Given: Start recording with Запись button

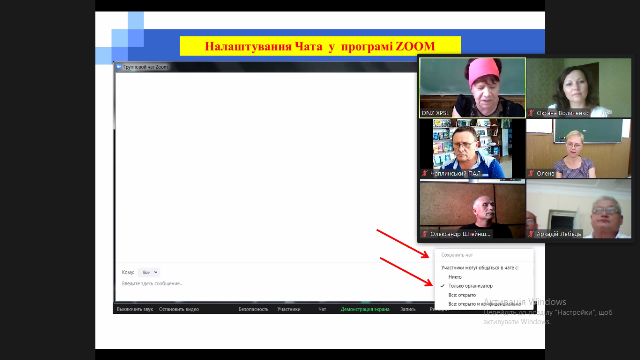Looking at the screenshot, I should (x=408, y=309).
